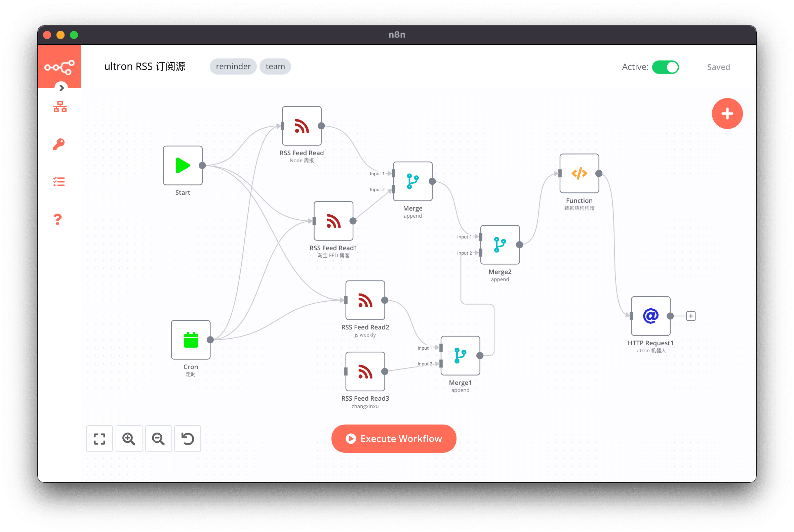Expand the sidebar with chevron arrow
Screen dimensions: 794x532
[62, 88]
